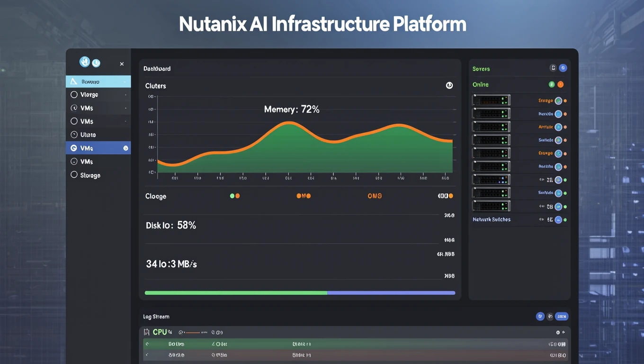The image size is (644, 364).
Task: Toggle the ONO orange switch
Action: tap(375, 196)
